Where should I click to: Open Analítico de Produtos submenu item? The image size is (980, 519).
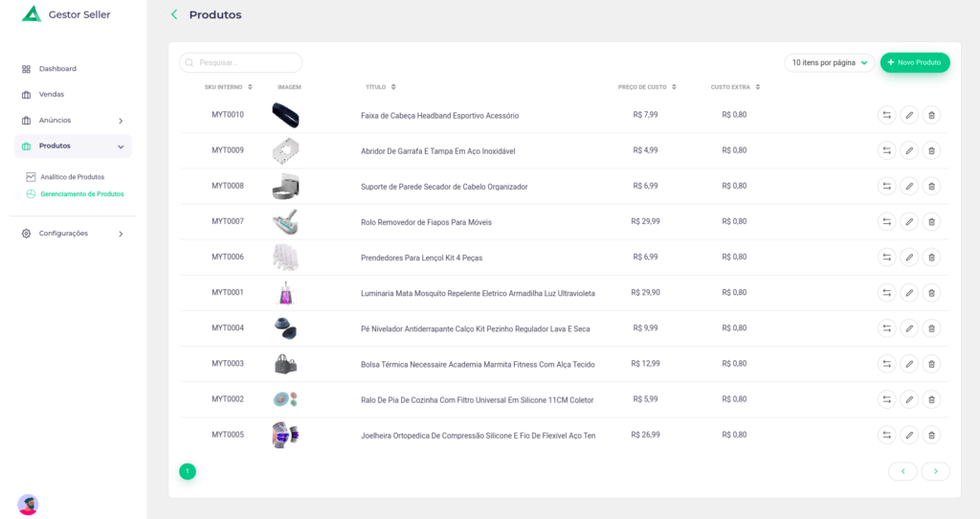[x=72, y=177]
